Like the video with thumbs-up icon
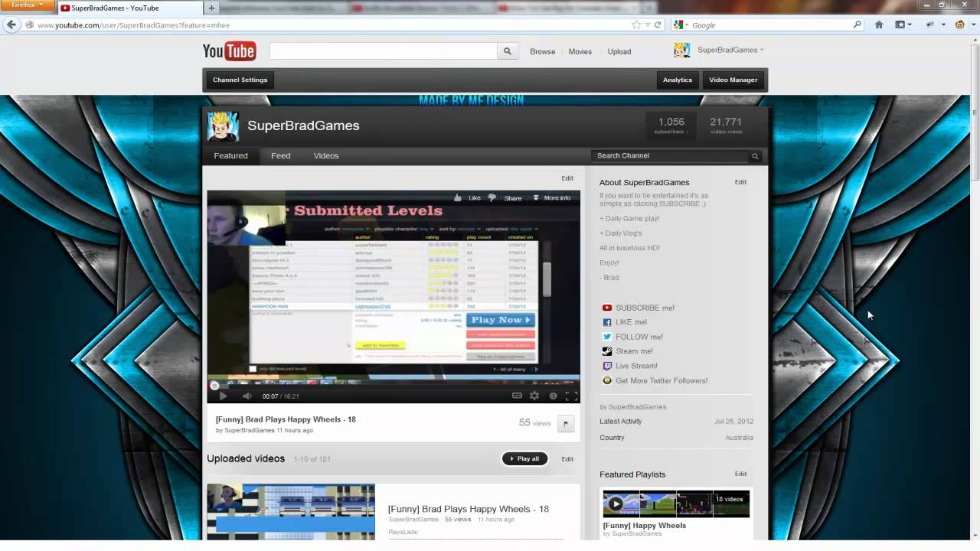The image size is (980, 551). pyautogui.click(x=458, y=197)
